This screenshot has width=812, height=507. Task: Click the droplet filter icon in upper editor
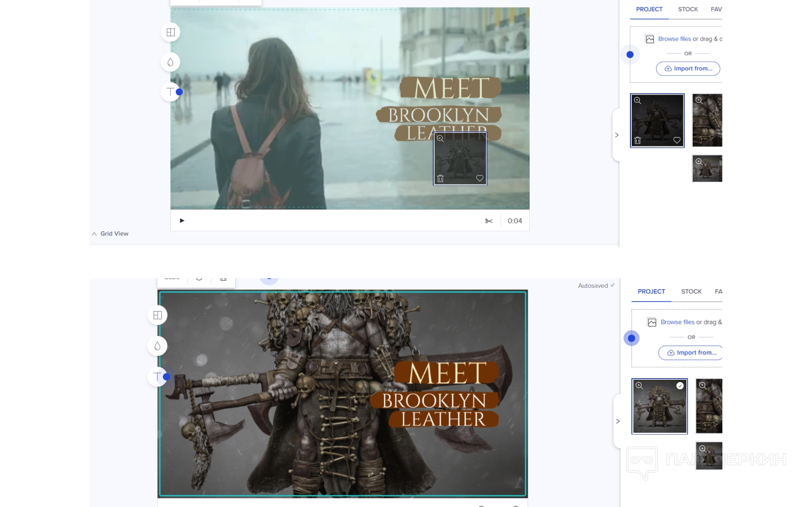tap(170, 62)
